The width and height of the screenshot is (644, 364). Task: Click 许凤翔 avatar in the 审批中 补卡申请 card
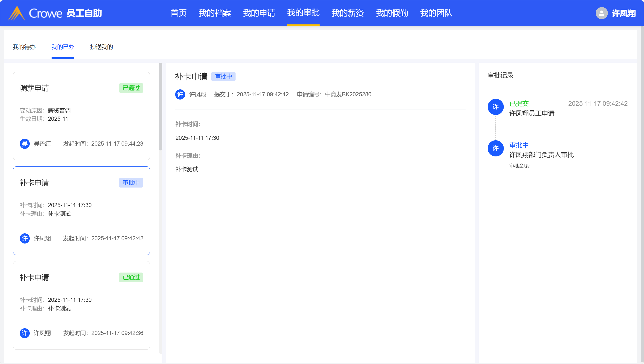(24, 238)
